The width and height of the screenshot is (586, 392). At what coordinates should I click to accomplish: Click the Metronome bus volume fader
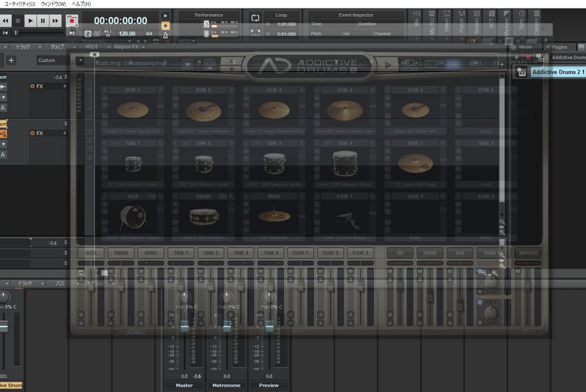tap(227, 327)
